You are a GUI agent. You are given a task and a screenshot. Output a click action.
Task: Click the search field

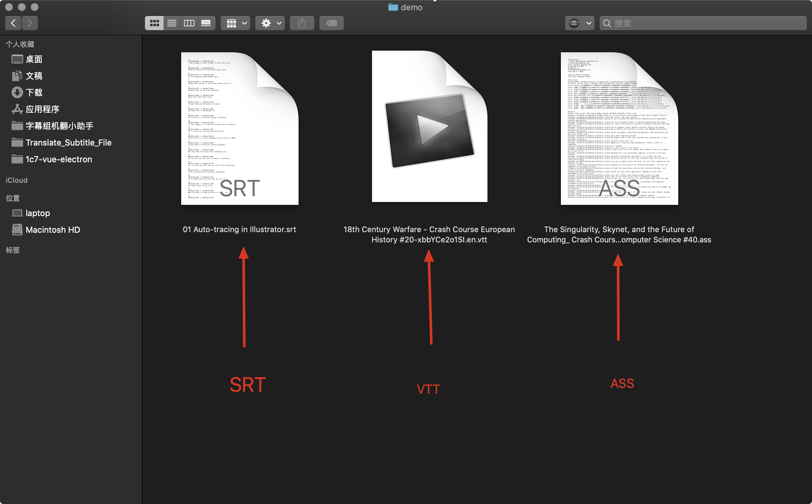pos(703,23)
